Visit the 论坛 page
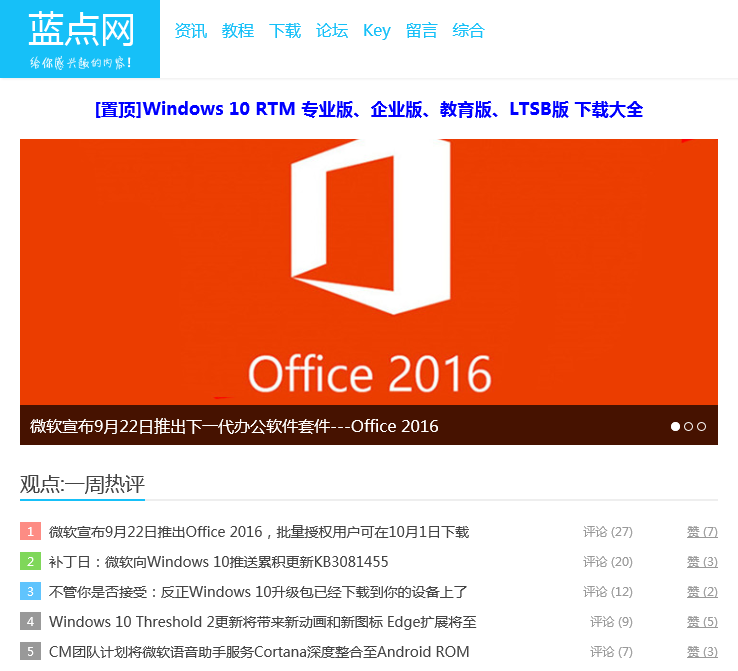The width and height of the screenshot is (738, 671). (332, 31)
